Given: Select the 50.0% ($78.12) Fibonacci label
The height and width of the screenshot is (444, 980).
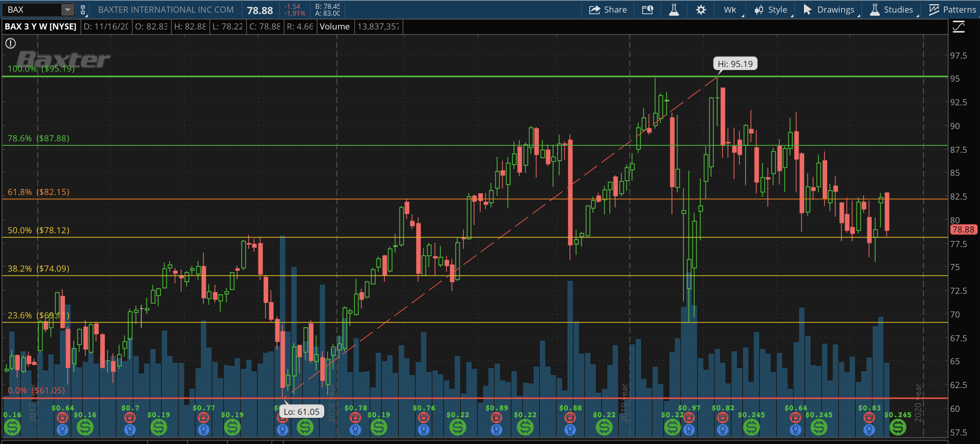Looking at the screenshot, I should coord(38,230).
